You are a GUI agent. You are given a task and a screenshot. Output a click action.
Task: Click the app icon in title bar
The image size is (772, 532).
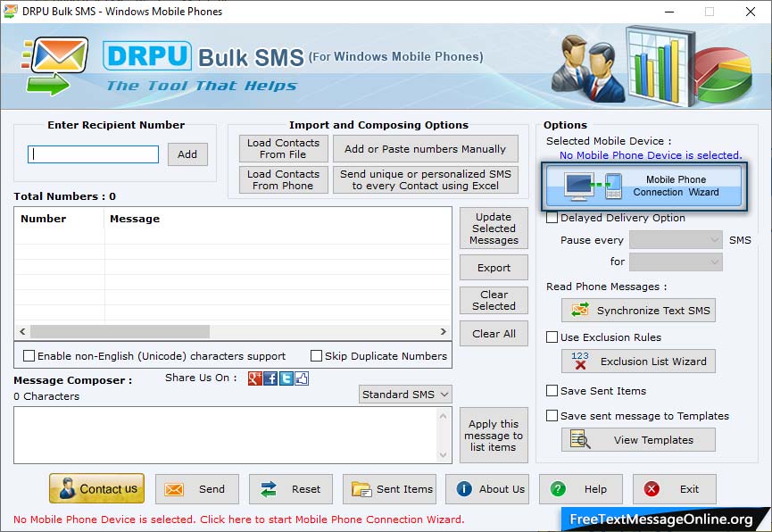(x=10, y=11)
